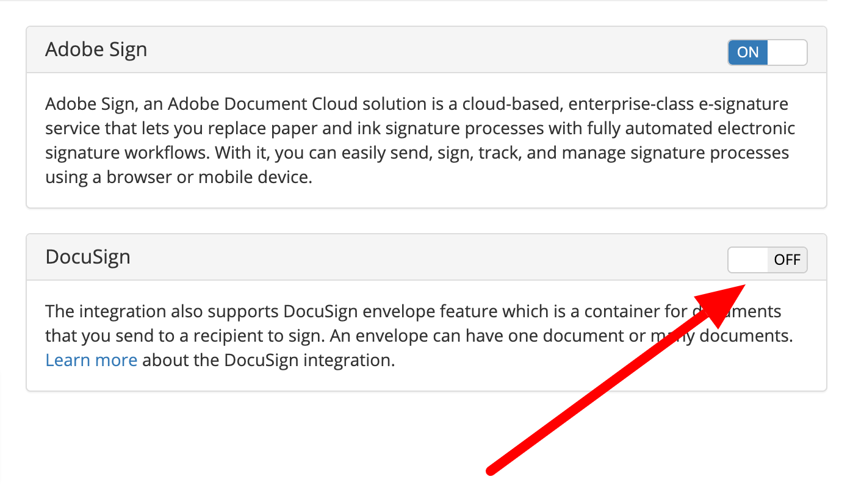864x504 pixels.
Task: Select the Adobe Sign panel heading
Action: 96,49
